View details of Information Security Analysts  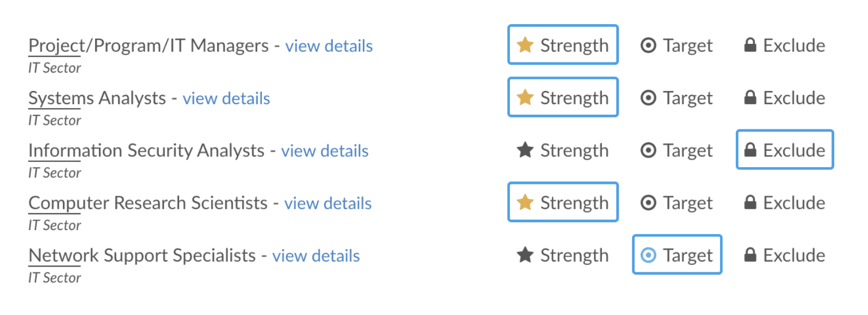pos(325,151)
